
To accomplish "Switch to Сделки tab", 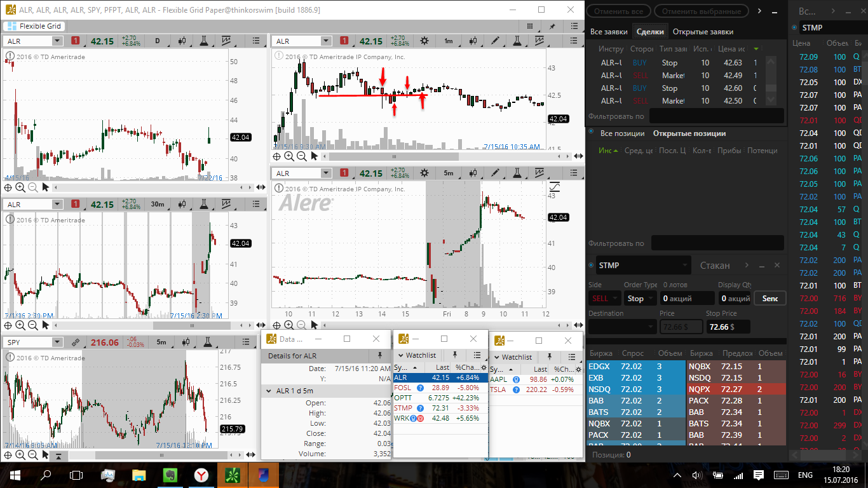I will [650, 31].
